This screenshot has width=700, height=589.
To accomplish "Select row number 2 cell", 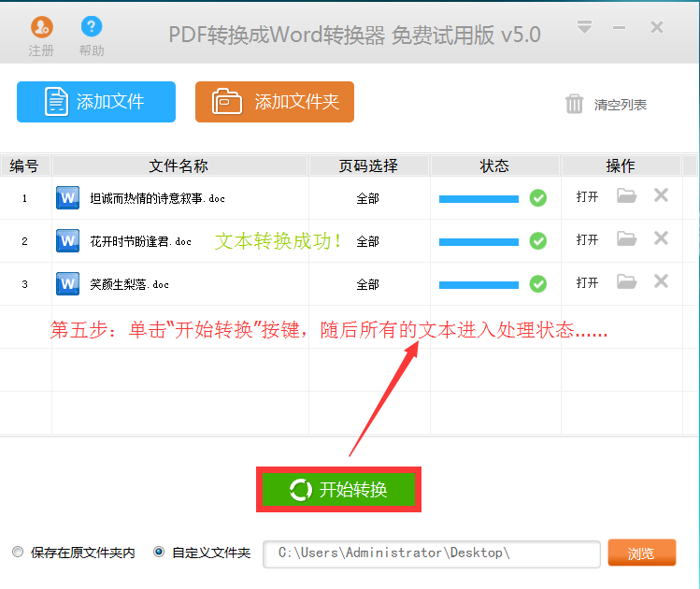I will 25,241.
